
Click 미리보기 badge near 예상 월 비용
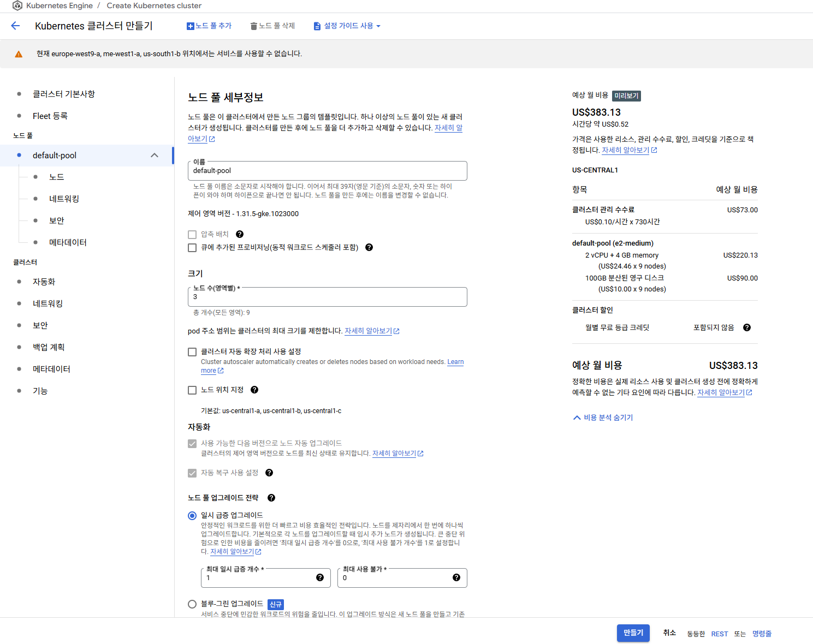click(x=626, y=96)
